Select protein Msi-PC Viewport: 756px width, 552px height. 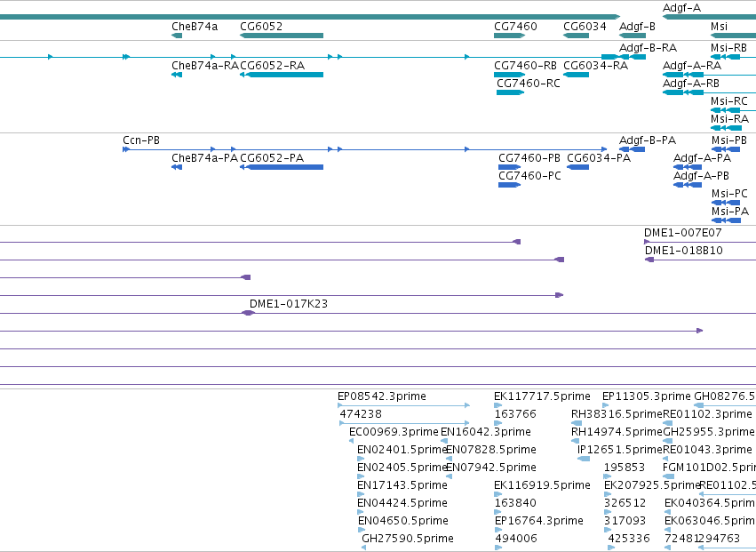point(729,194)
